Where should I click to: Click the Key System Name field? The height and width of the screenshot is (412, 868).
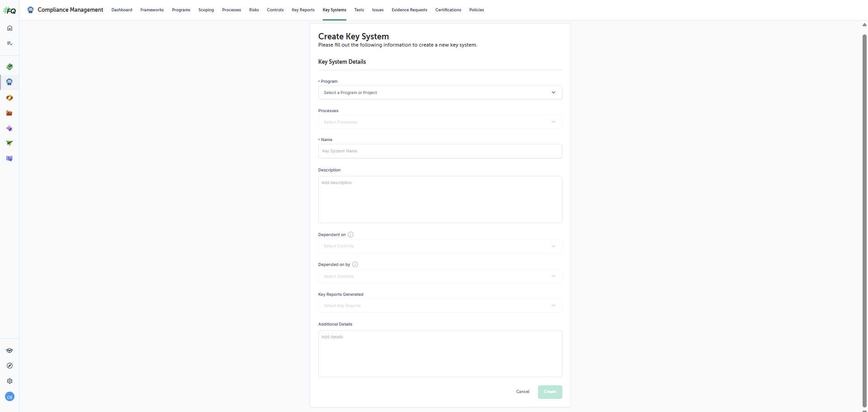(439, 151)
